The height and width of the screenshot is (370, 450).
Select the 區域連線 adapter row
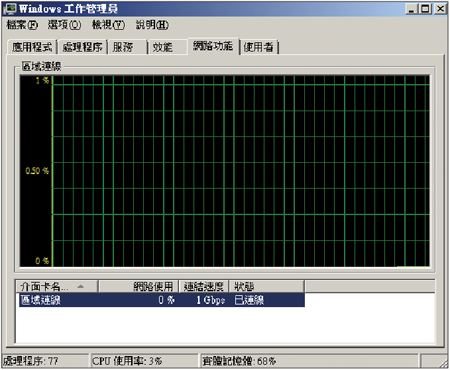click(162, 300)
